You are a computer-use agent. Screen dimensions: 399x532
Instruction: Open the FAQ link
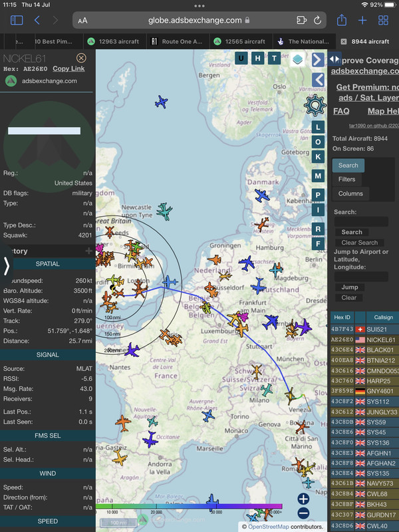pyautogui.click(x=341, y=111)
